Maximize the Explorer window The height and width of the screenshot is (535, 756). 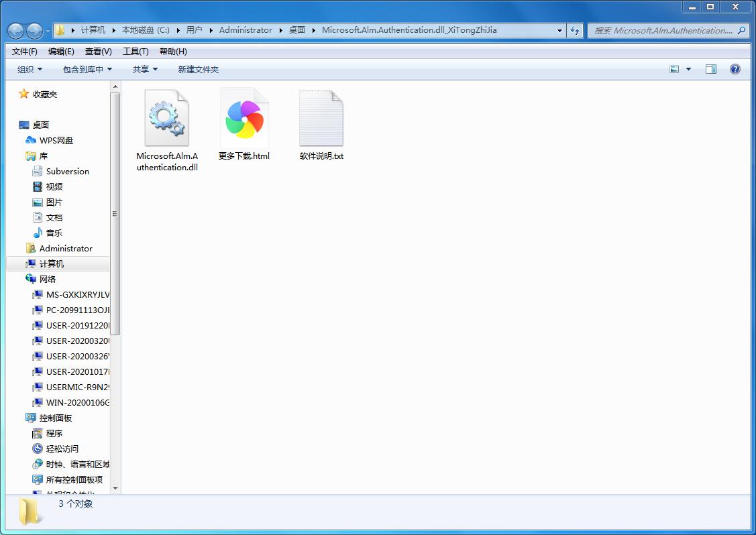pos(710,7)
